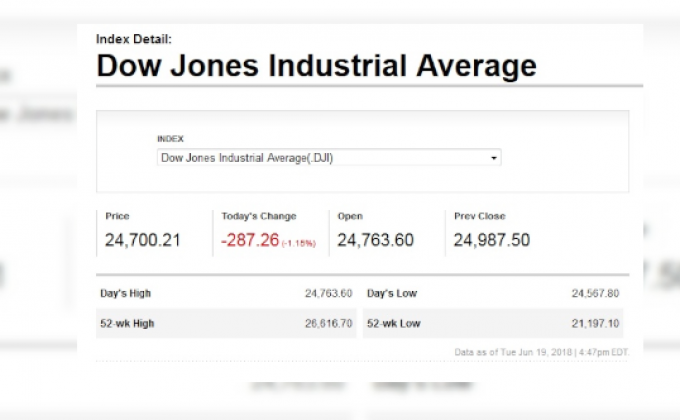Click the Day's Low row label
Viewport: 680px width, 420px height.
pos(391,293)
